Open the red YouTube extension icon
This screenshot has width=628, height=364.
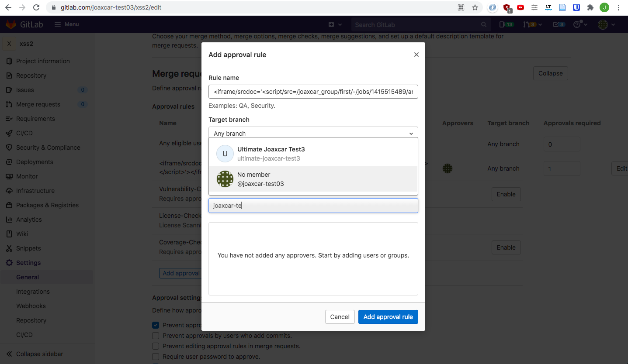point(520,7)
